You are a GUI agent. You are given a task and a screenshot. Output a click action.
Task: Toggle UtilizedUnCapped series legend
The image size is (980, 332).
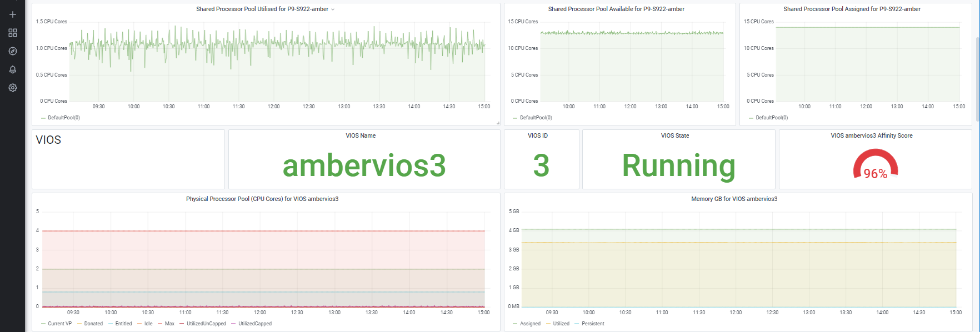[206, 324]
